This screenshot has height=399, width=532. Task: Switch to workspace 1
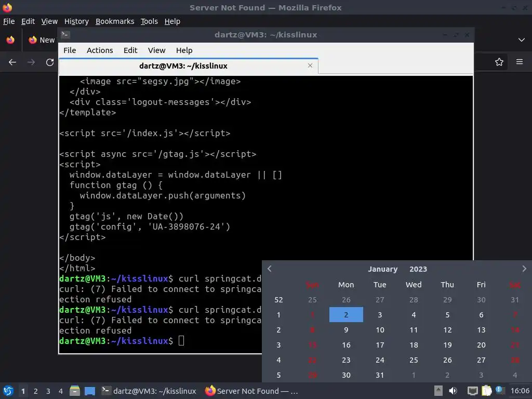pos(23,391)
